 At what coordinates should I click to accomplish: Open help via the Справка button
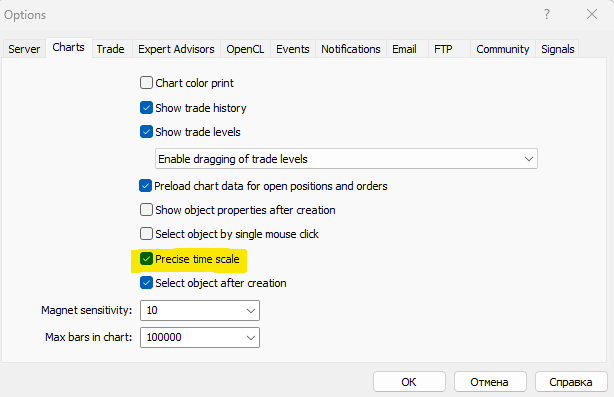(x=571, y=382)
